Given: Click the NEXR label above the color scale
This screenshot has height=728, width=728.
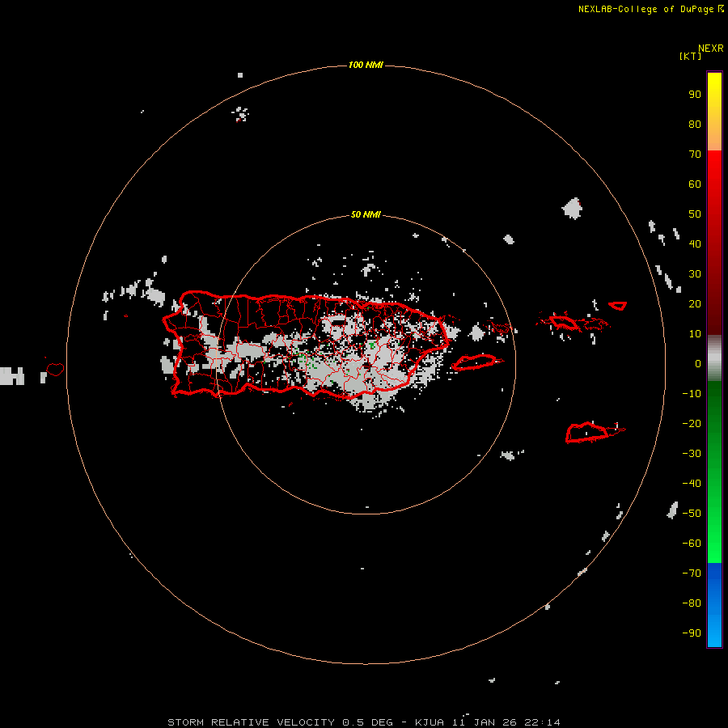Looking at the screenshot, I should (x=711, y=49).
